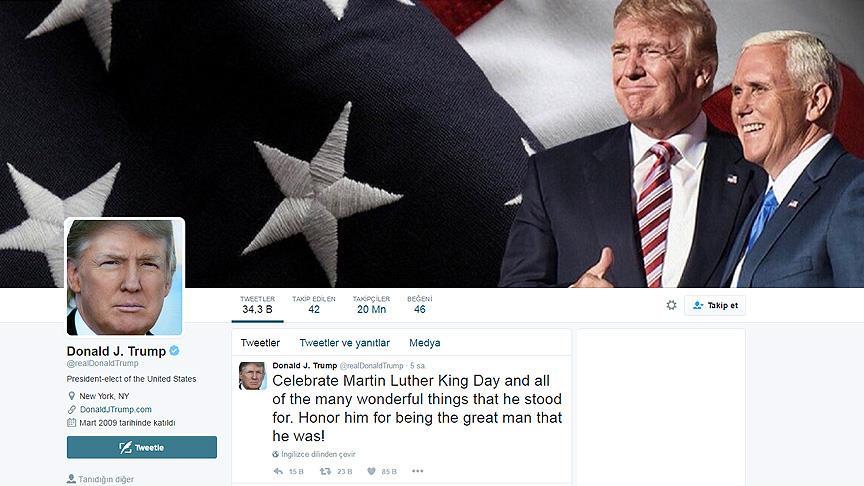Click the globe icon beside İngilizce dilinden çevir
The image size is (864, 486).
(x=276, y=454)
